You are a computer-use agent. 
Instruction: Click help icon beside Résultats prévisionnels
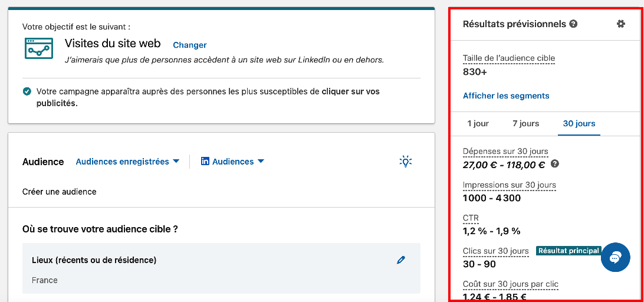click(573, 24)
